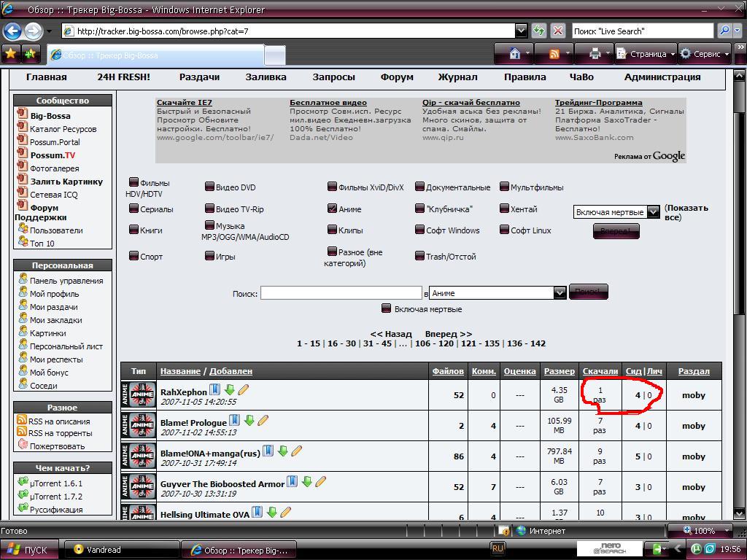Download Blame! Prologue via green arrow
The width and height of the screenshot is (747, 560).
point(249,421)
